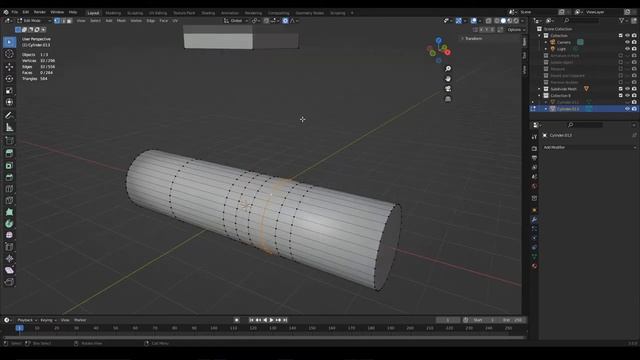Click the current frame marker on timeline
This screenshot has width=640, height=360.
coord(19,328)
